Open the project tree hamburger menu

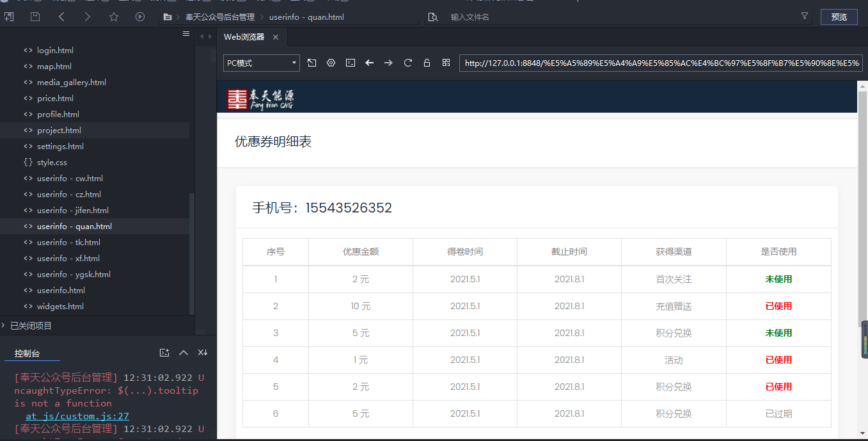pyautogui.click(x=186, y=34)
